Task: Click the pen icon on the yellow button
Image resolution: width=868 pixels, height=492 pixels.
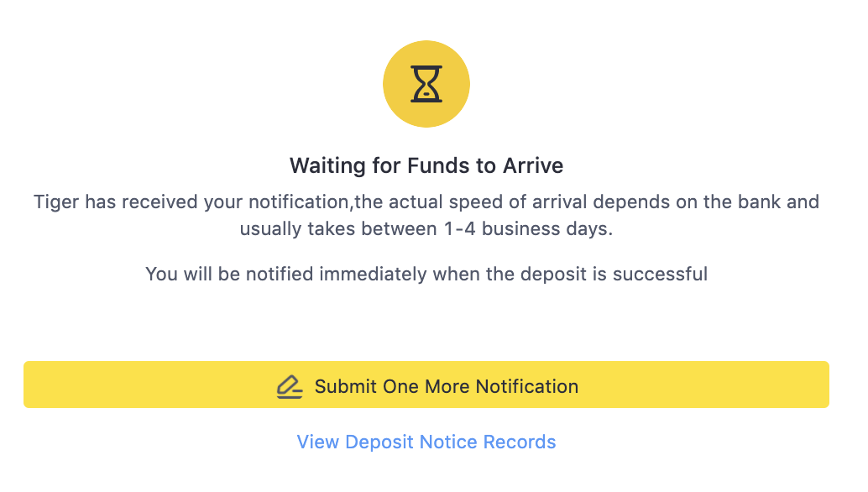Action: pos(290,387)
